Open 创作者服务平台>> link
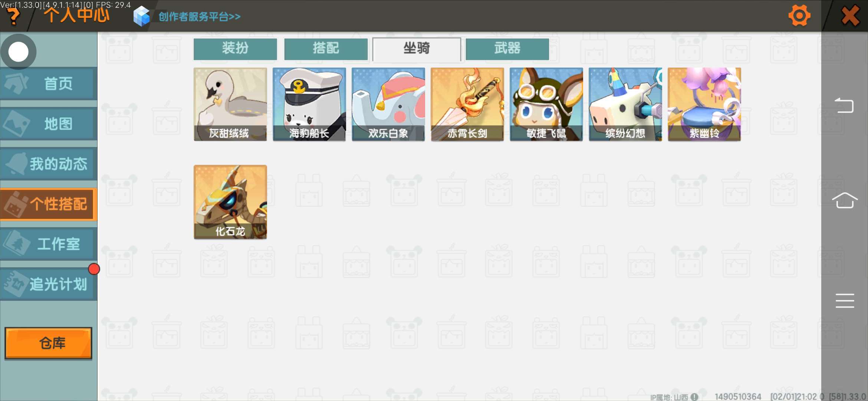The image size is (868, 401). (200, 17)
